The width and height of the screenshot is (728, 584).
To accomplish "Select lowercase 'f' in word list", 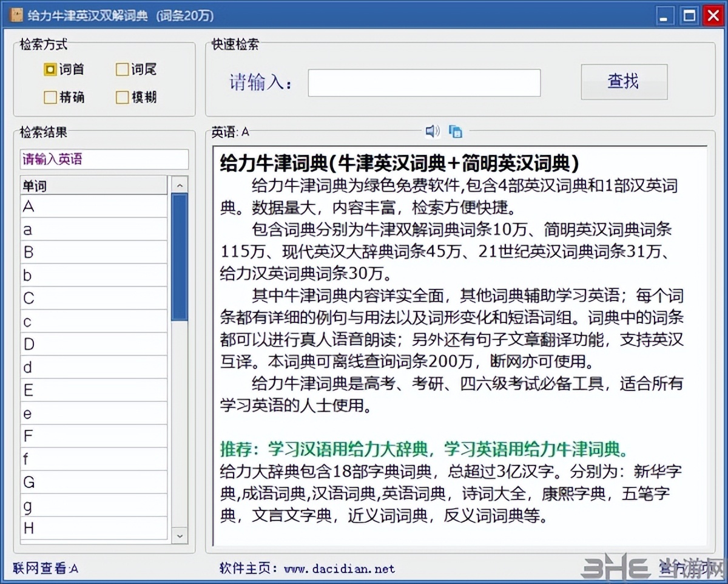I will point(93,459).
